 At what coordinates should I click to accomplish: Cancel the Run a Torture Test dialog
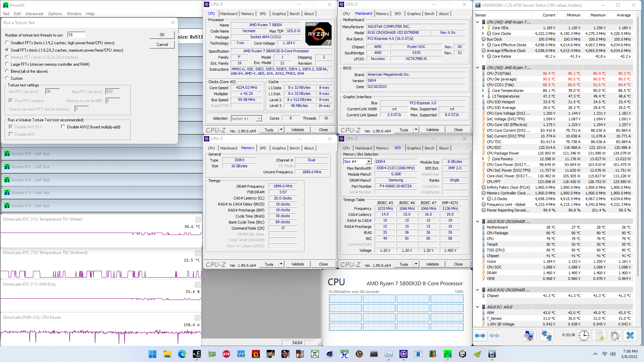162,45
